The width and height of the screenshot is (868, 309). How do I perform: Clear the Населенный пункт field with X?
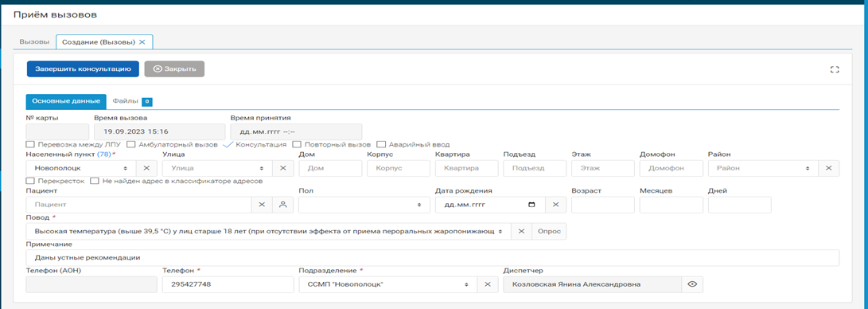pos(146,168)
